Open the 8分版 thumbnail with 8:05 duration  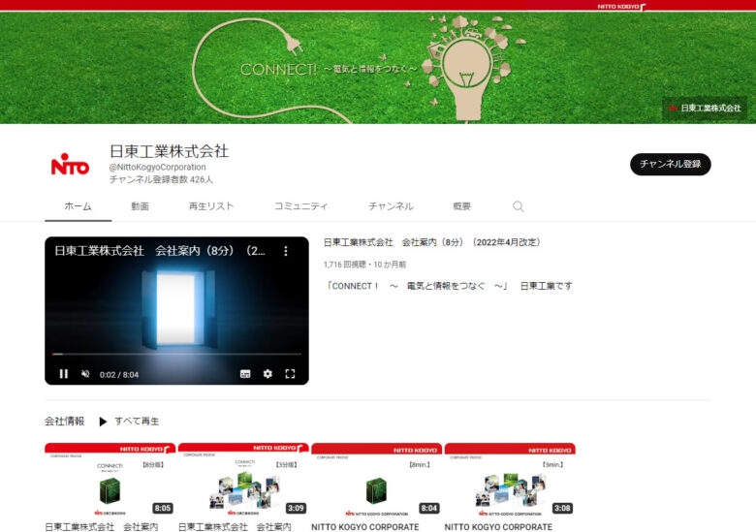pyautogui.click(x=110, y=480)
